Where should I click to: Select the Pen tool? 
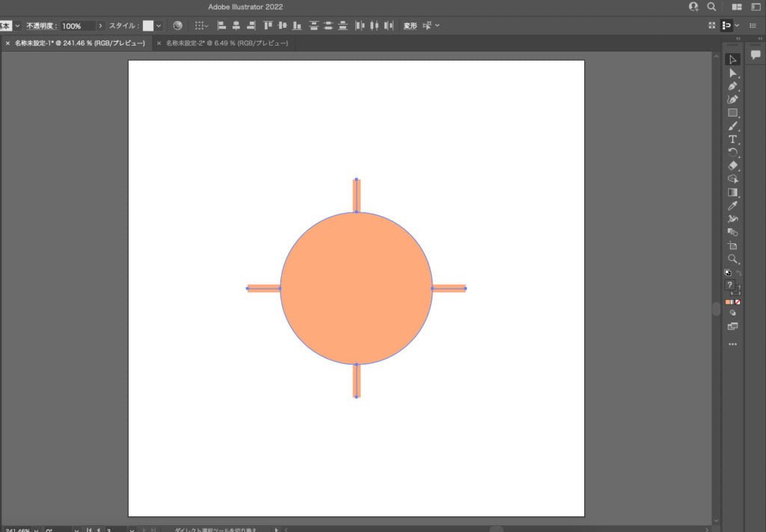click(732, 86)
